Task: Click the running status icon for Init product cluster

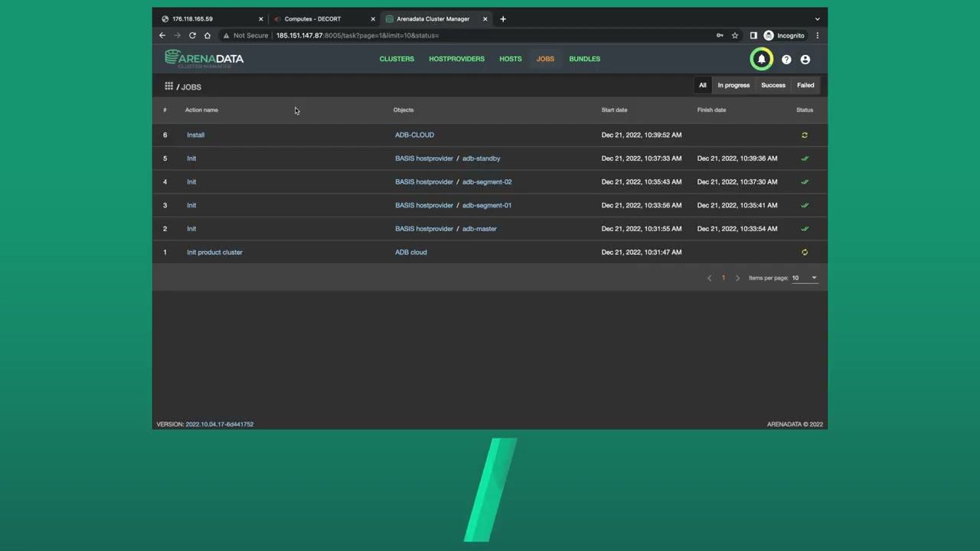Action: click(x=805, y=252)
